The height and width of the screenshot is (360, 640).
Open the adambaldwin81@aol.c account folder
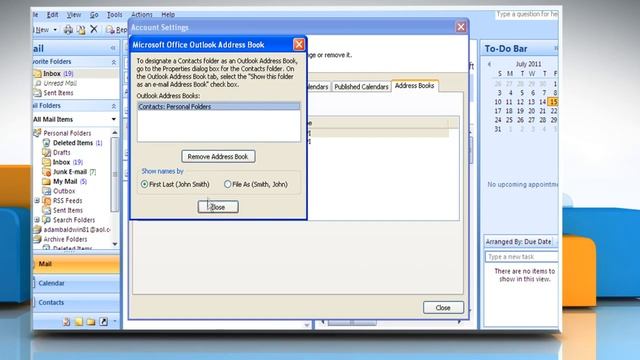77,229
